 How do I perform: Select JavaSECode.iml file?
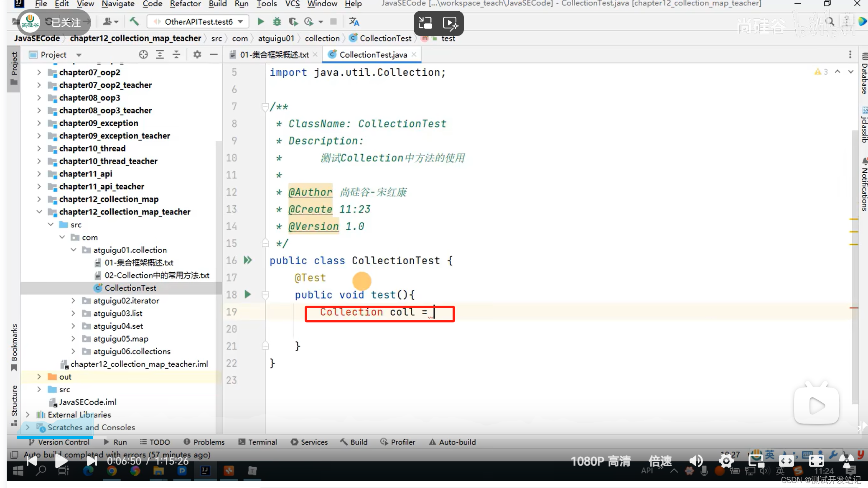click(87, 402)
